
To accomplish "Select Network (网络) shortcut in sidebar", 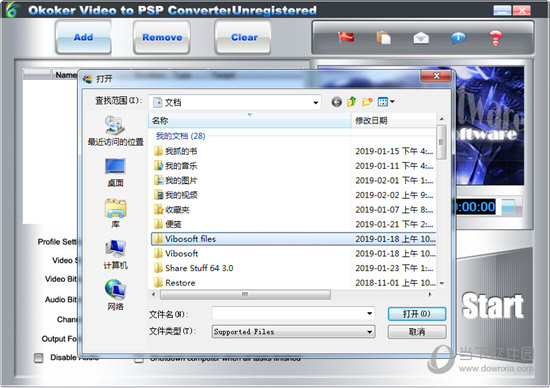I will tap(115, 295).
